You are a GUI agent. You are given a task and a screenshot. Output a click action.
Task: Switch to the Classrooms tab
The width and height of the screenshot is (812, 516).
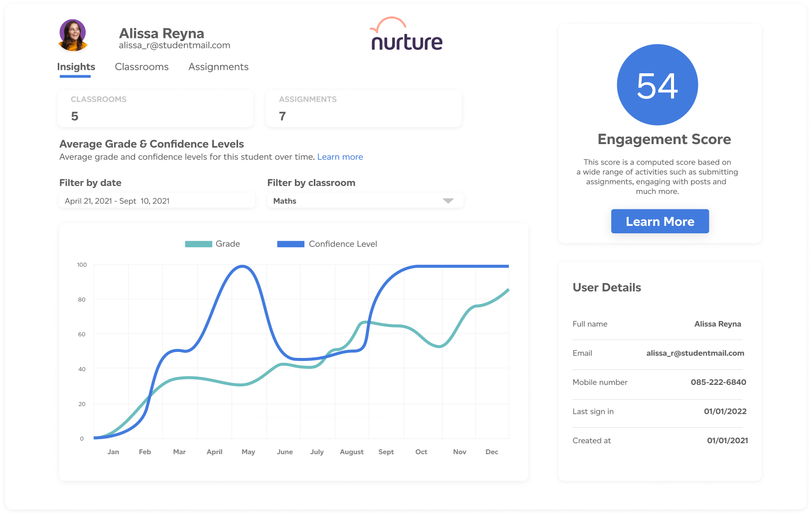pos(141,67)
